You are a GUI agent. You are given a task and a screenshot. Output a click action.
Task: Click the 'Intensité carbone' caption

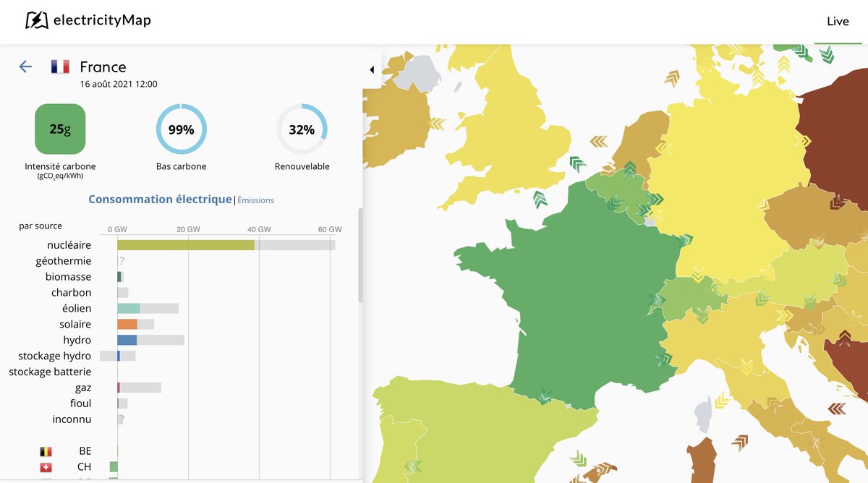pos(60,166)
